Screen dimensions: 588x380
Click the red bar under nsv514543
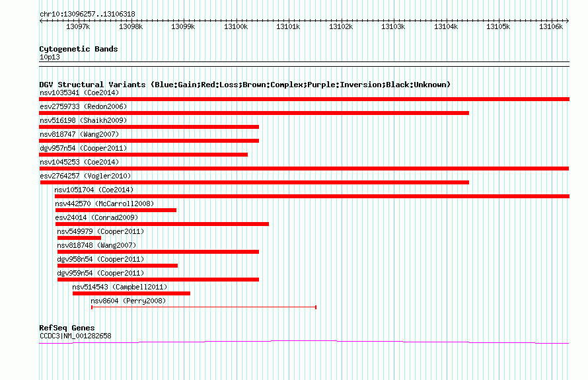[x=131, y=293]
